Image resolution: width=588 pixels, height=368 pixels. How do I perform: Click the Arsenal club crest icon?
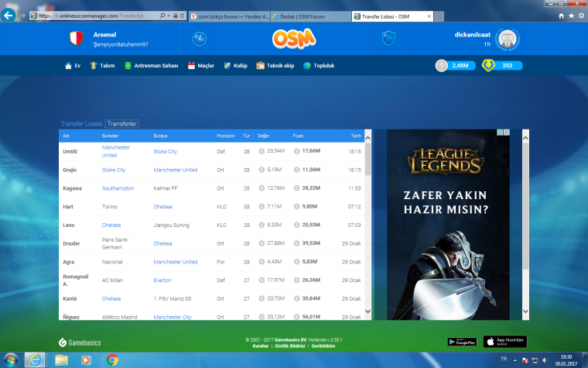(77, 38)
